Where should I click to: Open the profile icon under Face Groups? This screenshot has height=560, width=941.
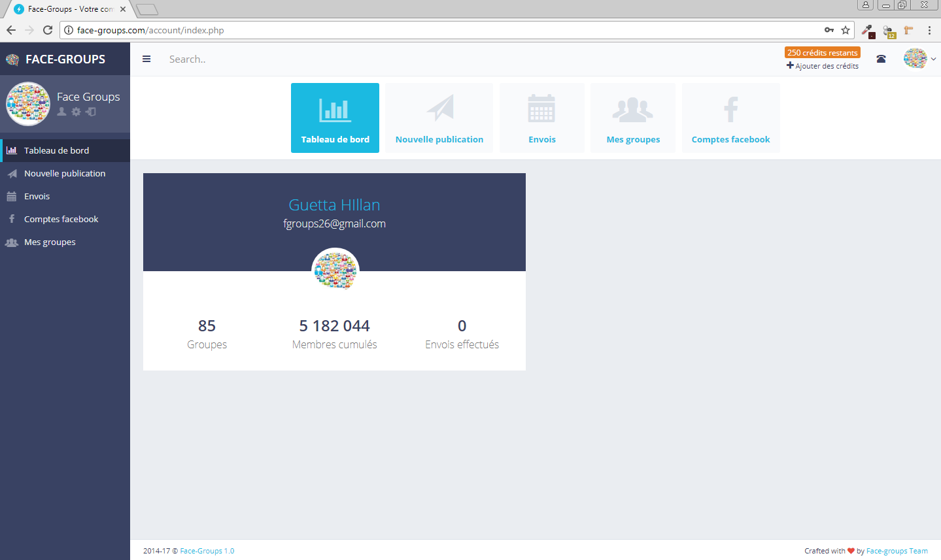tap(62, 112)
